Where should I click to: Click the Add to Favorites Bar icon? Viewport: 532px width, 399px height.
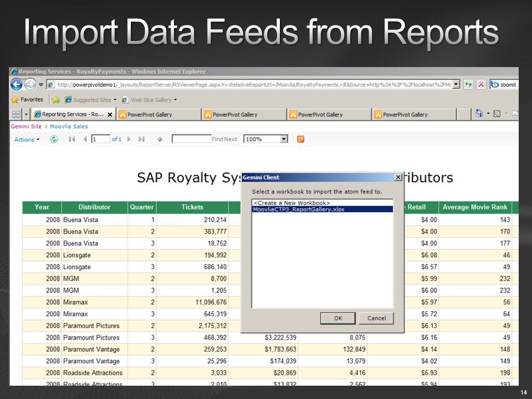click(56, 100)
